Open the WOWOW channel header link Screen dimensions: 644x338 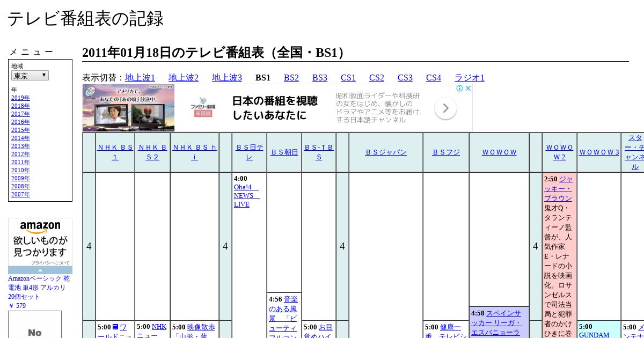[499, 152]
